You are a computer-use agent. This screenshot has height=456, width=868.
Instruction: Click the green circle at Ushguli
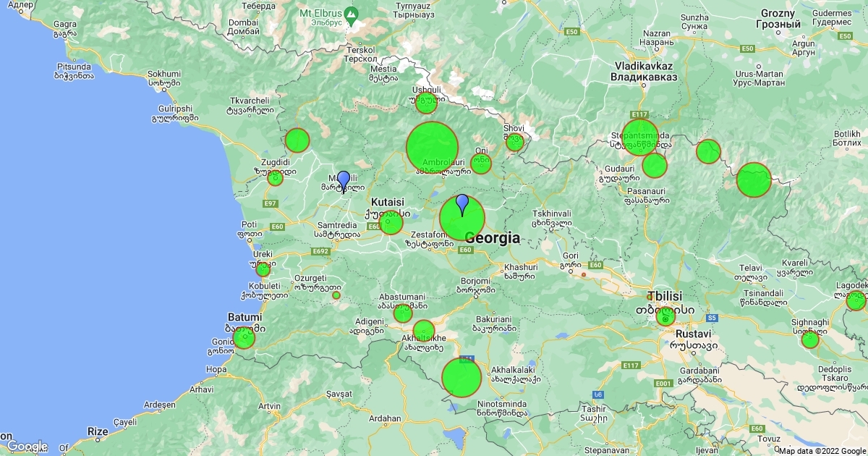[x=427, y=104]
